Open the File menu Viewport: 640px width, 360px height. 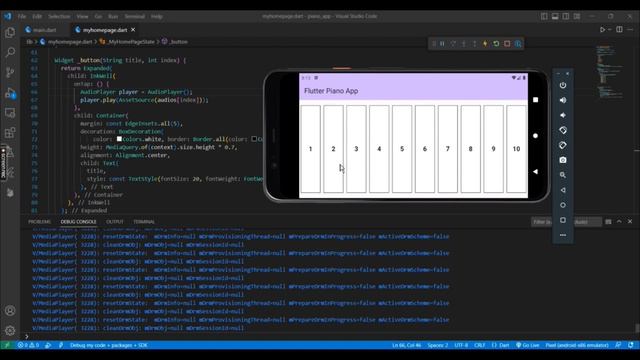pyautogui.click(x=22, y=16)
